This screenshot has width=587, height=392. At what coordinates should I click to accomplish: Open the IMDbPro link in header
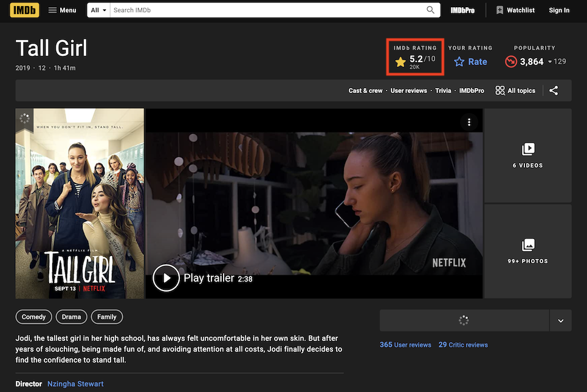click(462, 10)
